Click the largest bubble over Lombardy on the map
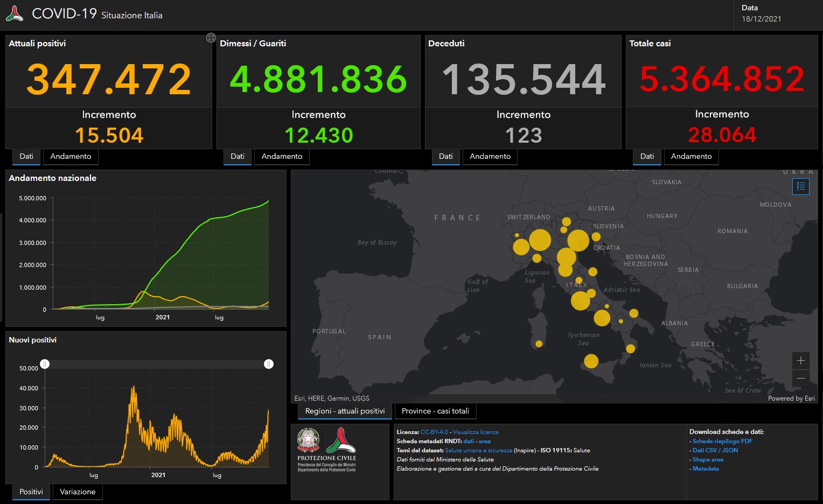The image size is (823, 504). coord(540,240)
